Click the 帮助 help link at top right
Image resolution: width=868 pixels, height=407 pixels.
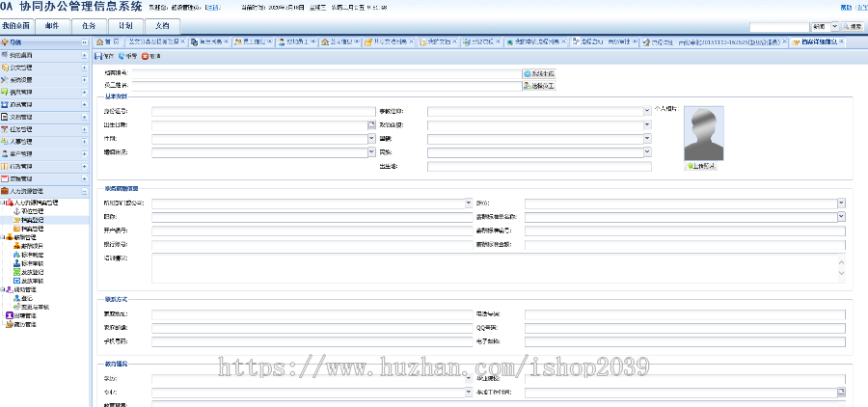pos(846,8)
